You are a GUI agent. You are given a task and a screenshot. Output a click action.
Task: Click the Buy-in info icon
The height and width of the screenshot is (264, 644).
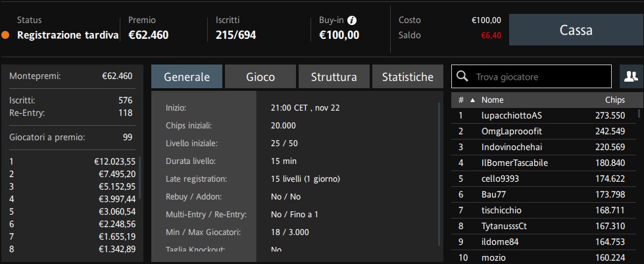(352, 20)
